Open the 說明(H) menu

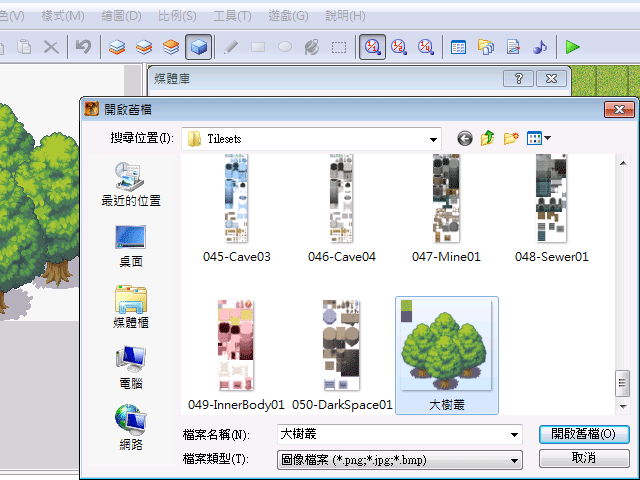(x=345, y=16)
